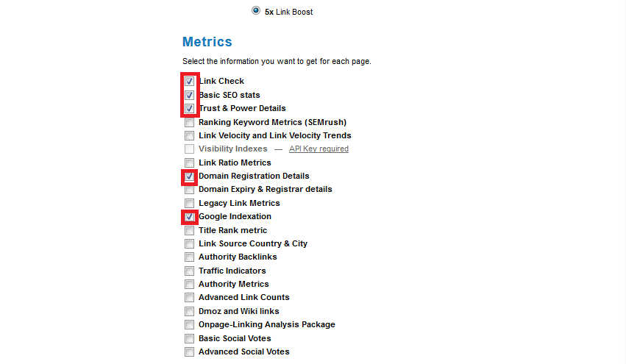The height and width of the screenshot is (364, 626).
Task: Click the Basic Social Votes label
Action: 235,338
